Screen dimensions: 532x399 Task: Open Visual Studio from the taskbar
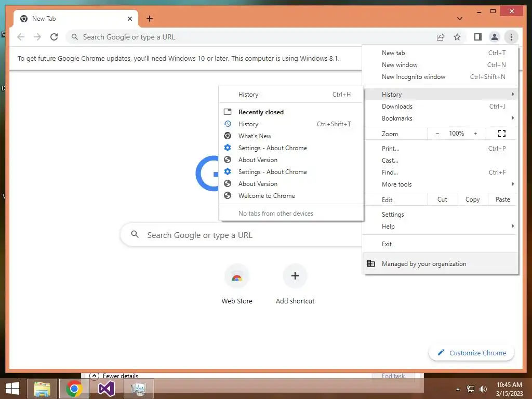pos(106,389)
